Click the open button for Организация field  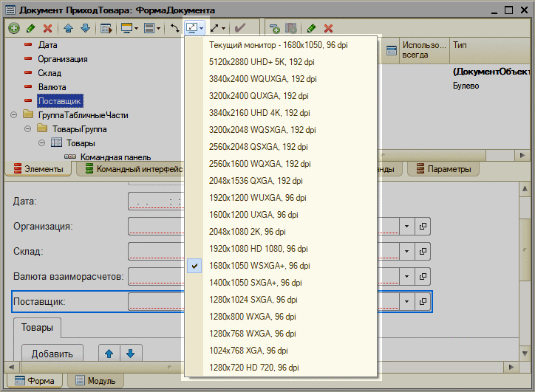pos(423,227)
